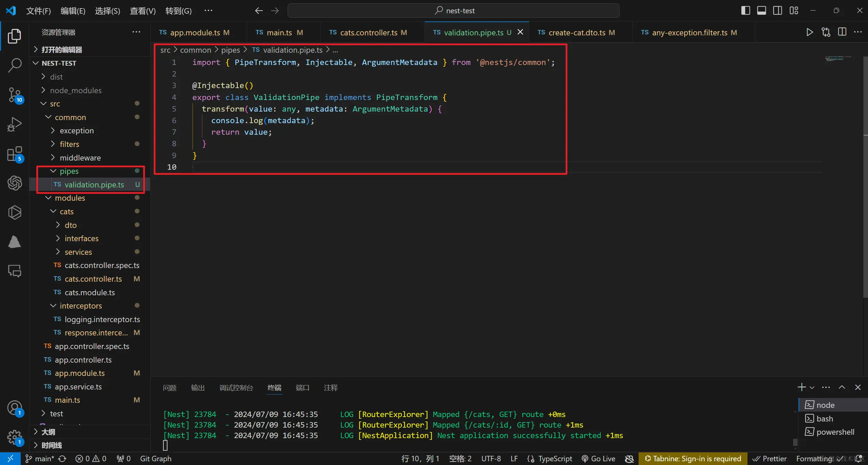Toggle the secondary sidebar visibility
The height and width of the screenshot is (465, 868).
[777, 11]
